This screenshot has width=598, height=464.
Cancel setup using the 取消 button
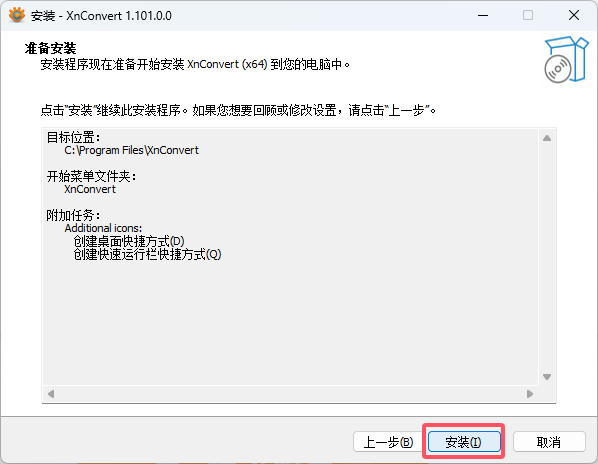pos(549,442)
